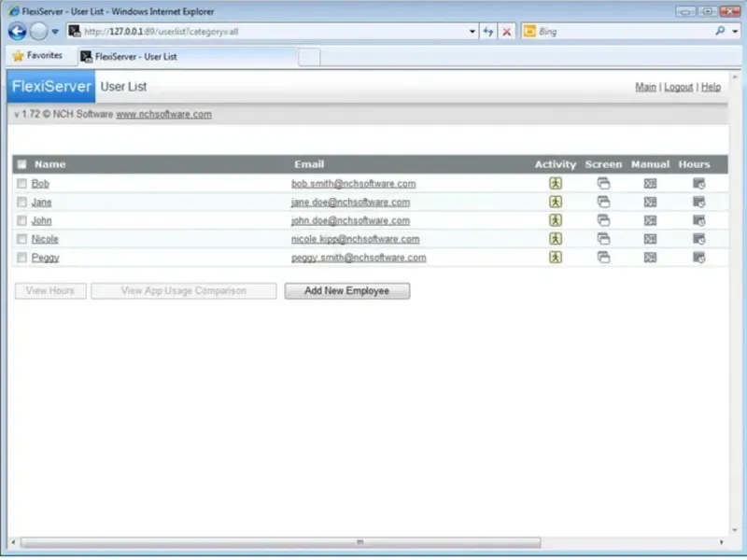Email nicole.kipp@nchsoftware.com
Viewport: 747px width, 560px height.
pos(356,239)
